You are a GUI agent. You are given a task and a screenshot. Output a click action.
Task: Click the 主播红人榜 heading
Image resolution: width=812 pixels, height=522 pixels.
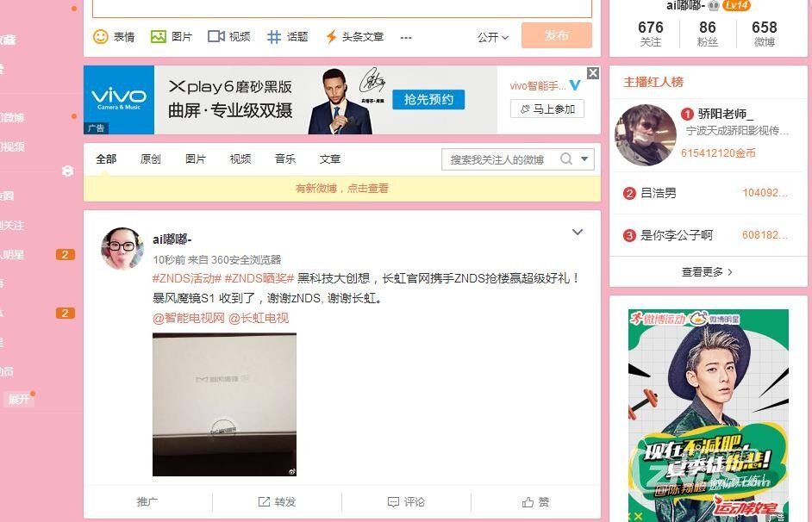[x=653, y=82]
